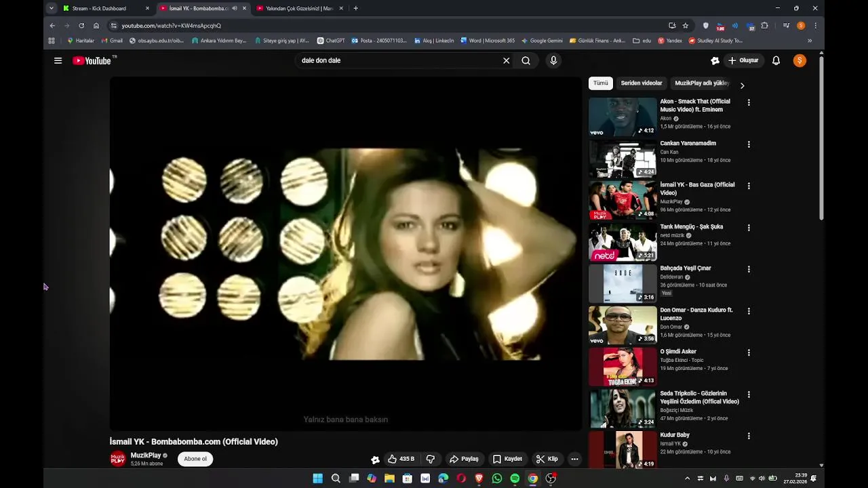
Task: Open options for Akon Smack That video
Action: (749, 102)
